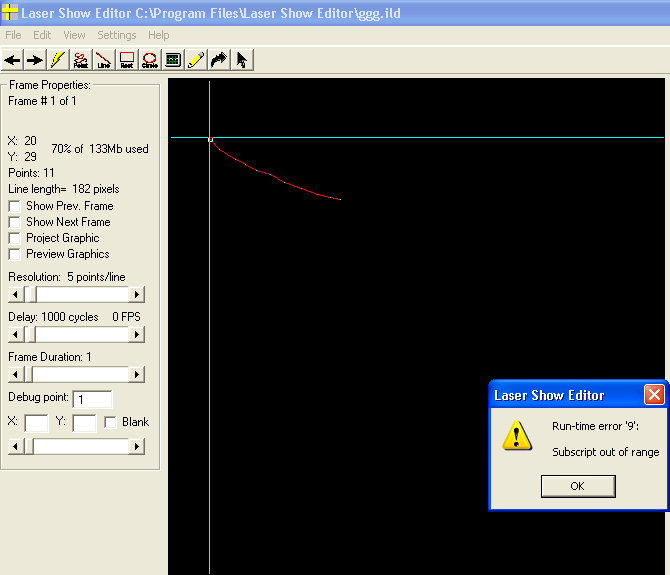This screenshot has width=670, height=575.
Task: Click the white point marker at crosshair
Action: (x=210, y=139)
